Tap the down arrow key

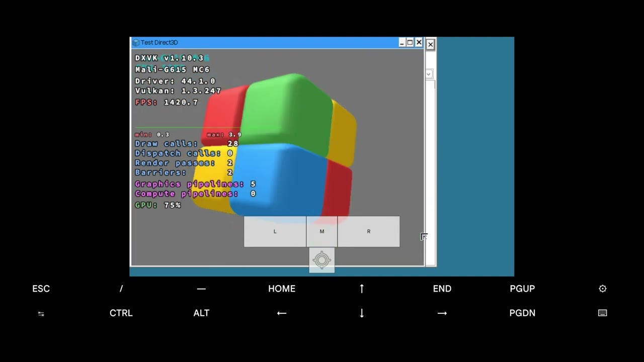point(362,313)
